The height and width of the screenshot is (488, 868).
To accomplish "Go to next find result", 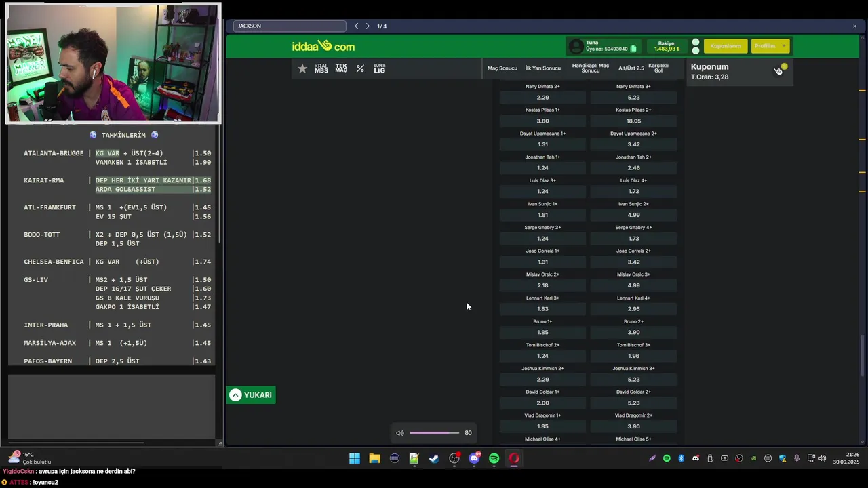I will tap(368, 26).
